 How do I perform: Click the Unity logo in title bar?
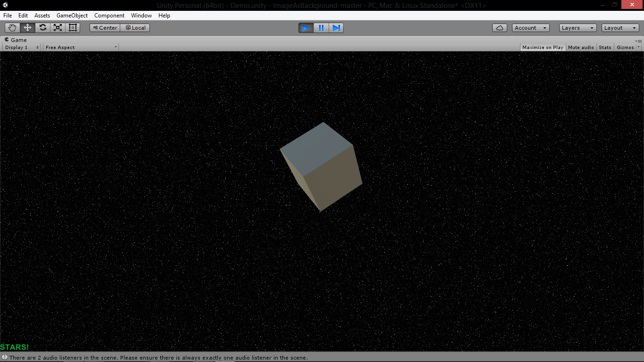pyautogui.click(x=5, y=5)
